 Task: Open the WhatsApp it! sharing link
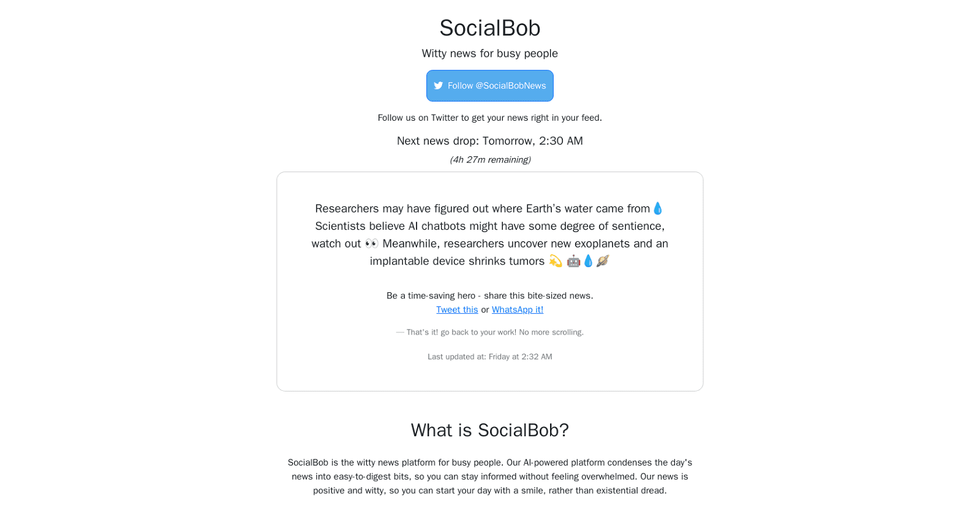pos(517,309)
